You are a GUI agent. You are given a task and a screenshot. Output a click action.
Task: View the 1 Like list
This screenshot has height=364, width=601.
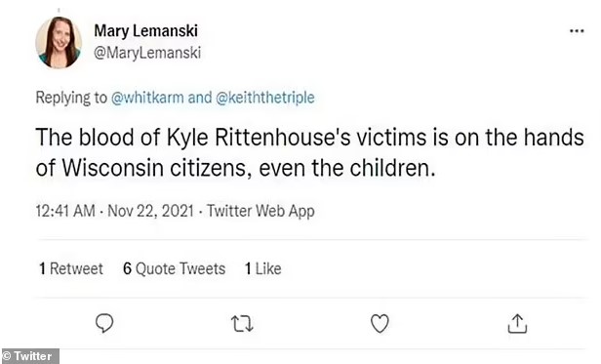click(263, 268)
